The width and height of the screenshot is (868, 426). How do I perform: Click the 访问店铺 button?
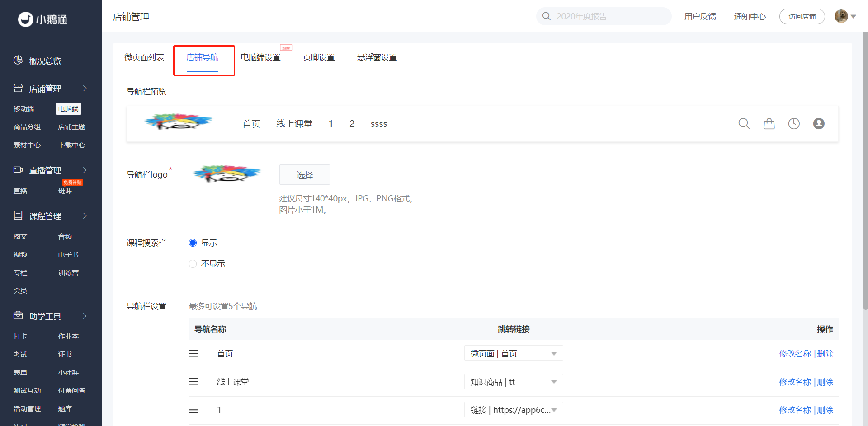click(x=802, y=17)
